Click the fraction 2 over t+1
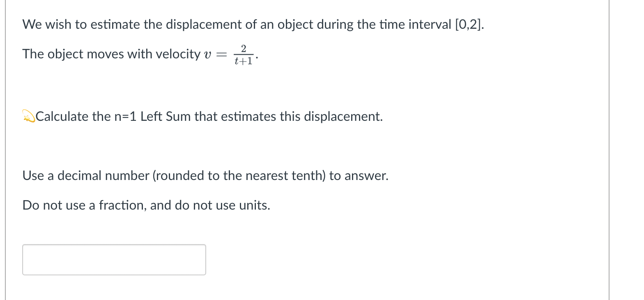 tap(244, 54)
